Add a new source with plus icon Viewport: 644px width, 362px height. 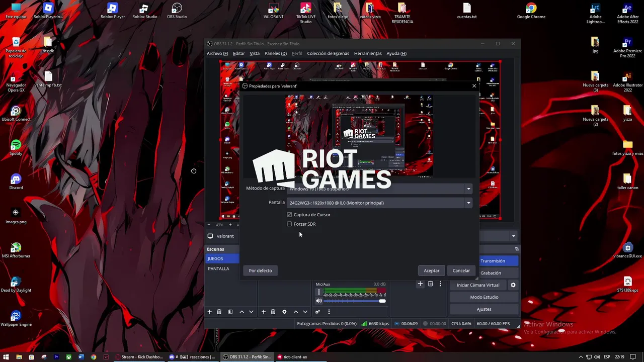[x=263, y=312]
